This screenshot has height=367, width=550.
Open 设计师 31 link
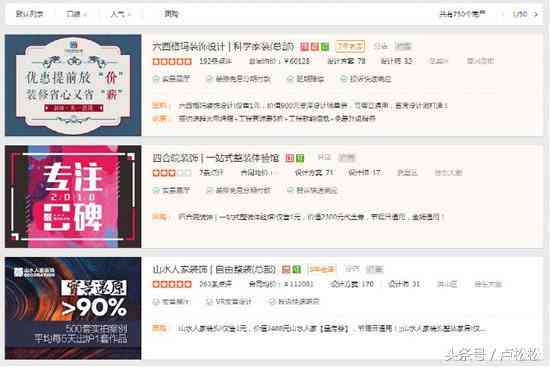[404, 284]
